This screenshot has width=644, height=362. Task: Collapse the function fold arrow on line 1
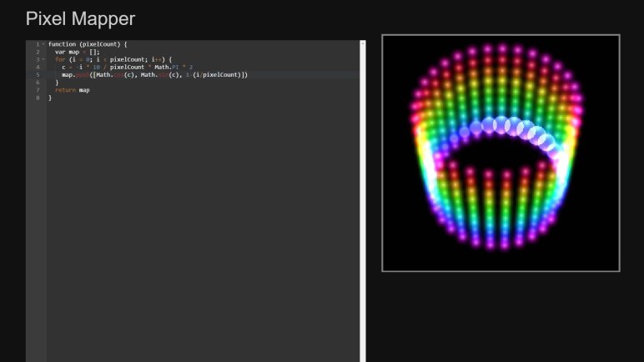point(43,44)
